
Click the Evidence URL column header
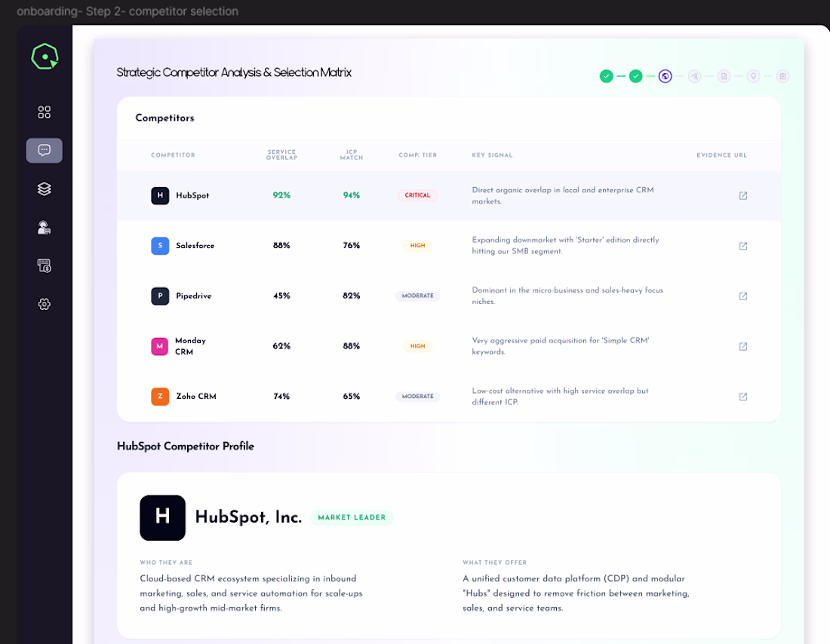(721, 155)
